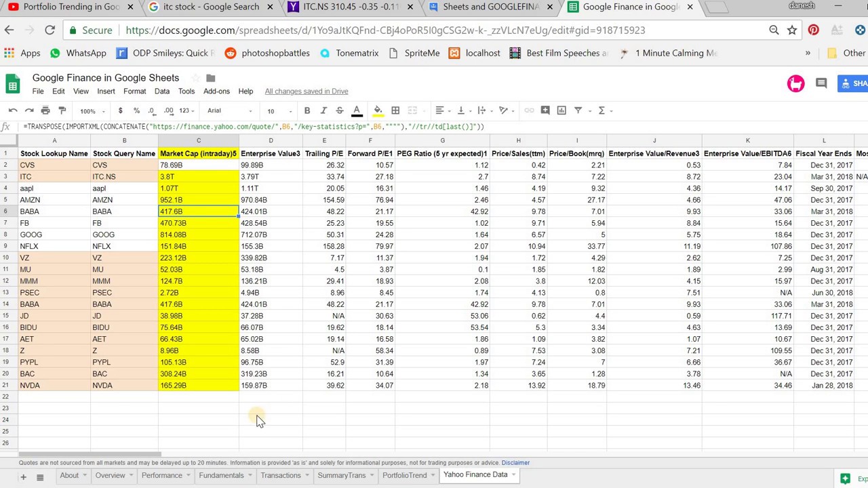Open the font size 10 dropdown
The image size is (868, 488).
279,111
